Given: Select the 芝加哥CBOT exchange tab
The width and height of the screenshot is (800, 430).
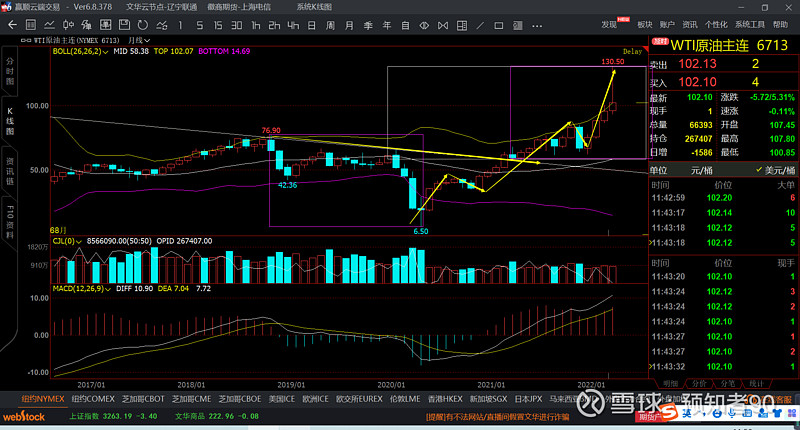Looking at the screenshot, I should 143,399.
